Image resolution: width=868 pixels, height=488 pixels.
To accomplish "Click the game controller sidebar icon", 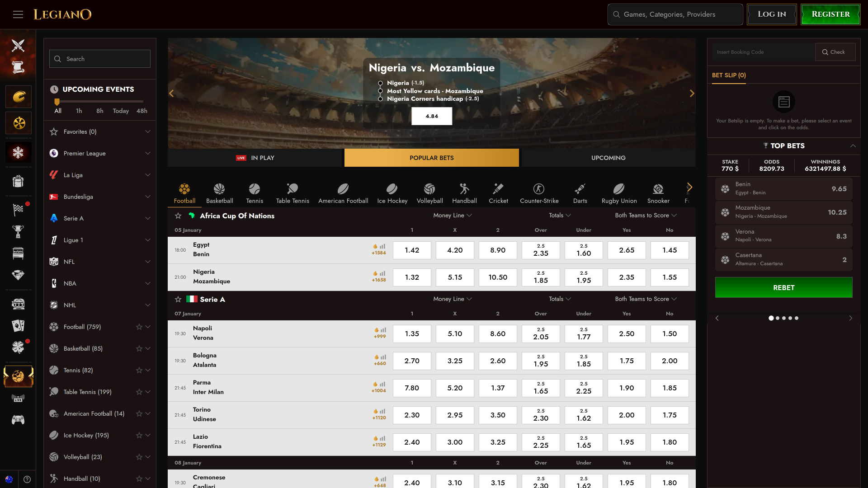I will click(x=18, y=420).
